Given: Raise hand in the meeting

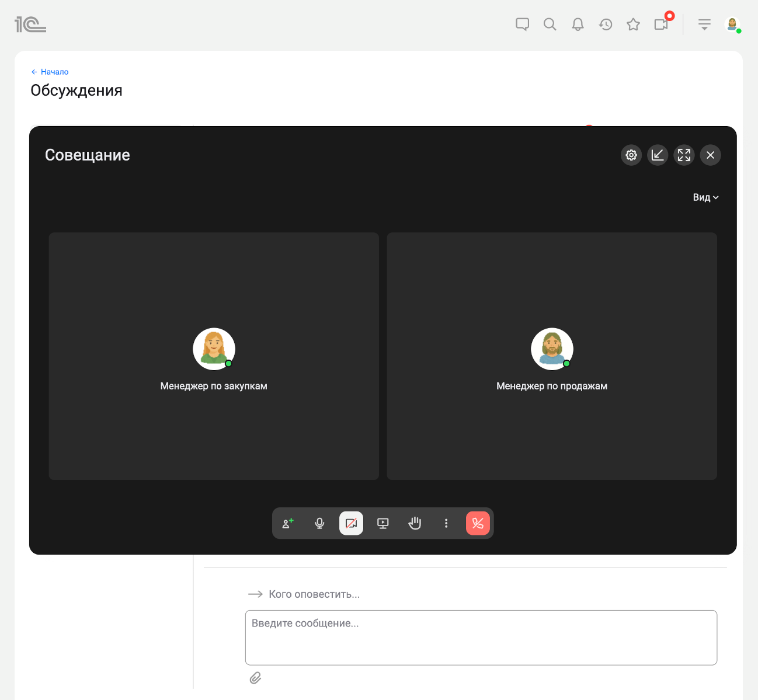Looking at the screenshot, I should coord(415,524).
